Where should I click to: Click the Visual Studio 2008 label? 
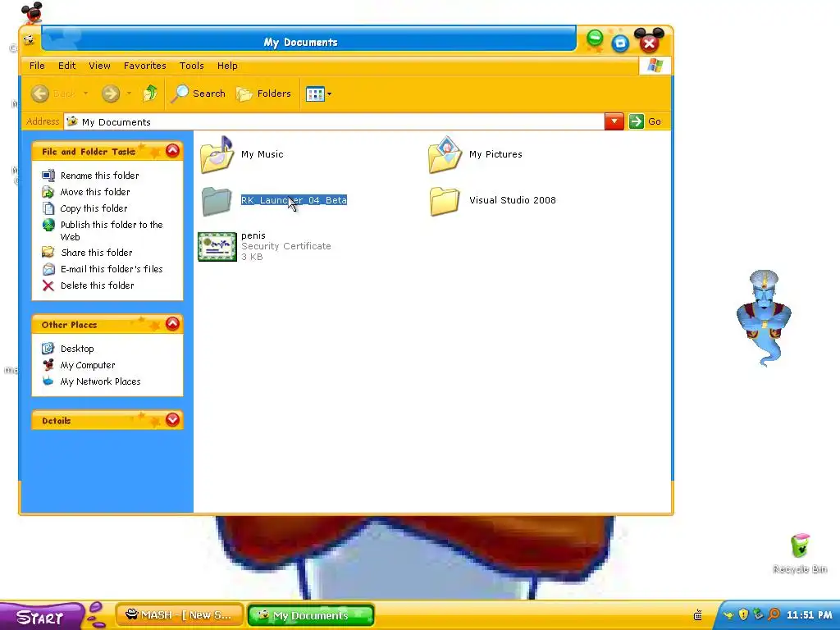pos(513,200)
